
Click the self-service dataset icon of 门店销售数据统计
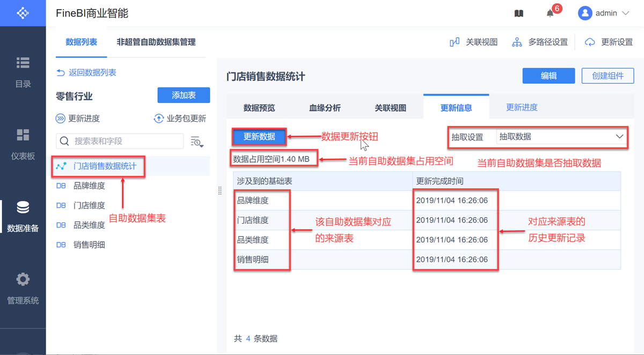click(61, 166)
